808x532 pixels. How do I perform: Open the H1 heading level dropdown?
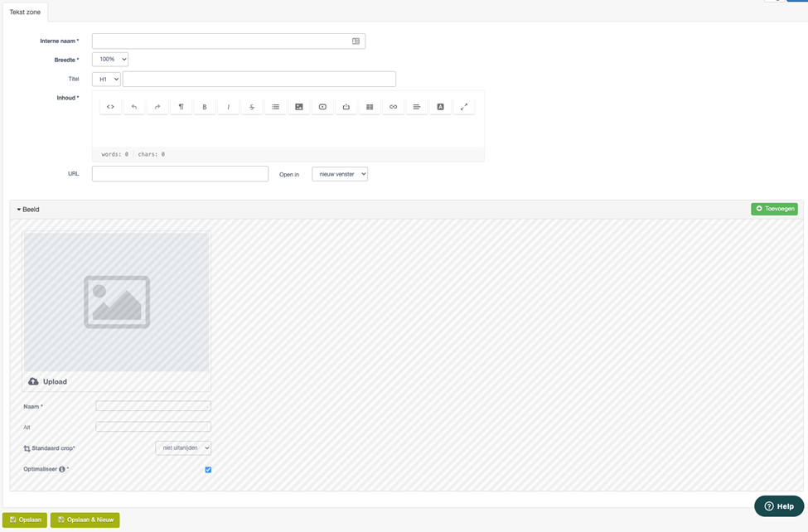106,79
